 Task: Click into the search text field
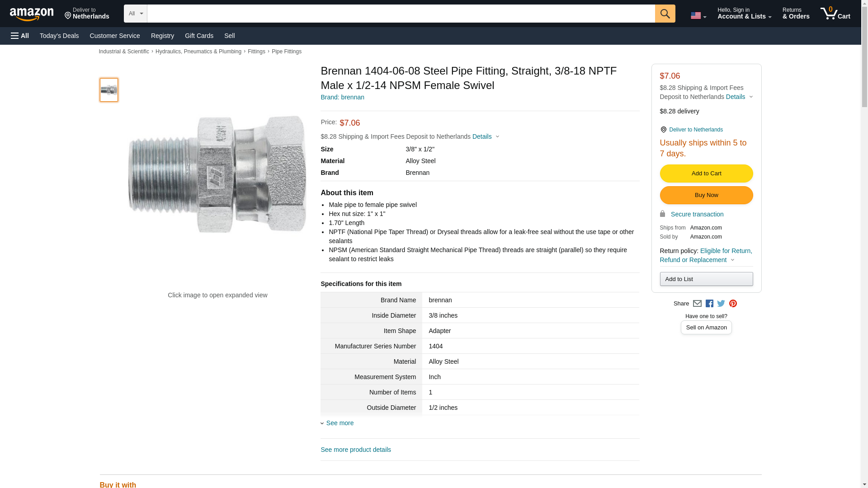pyautogui.click(x=401, y=14)
